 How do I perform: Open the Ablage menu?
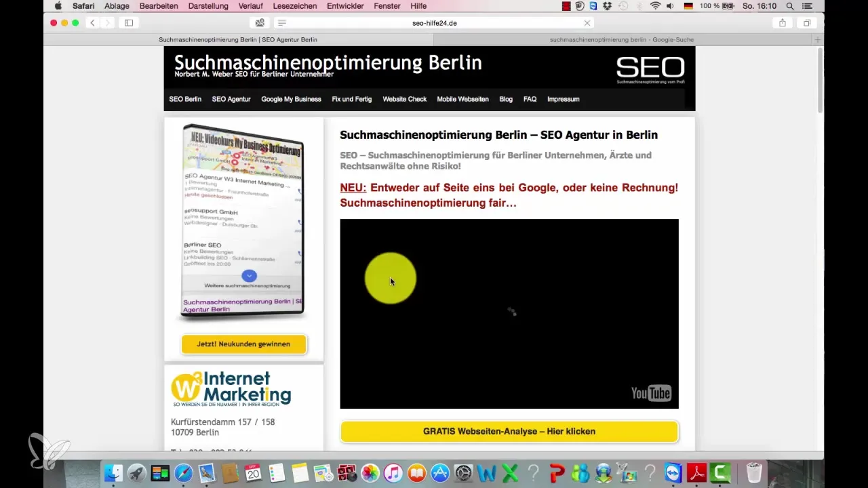pyautogui.click(x=117, y=6)
